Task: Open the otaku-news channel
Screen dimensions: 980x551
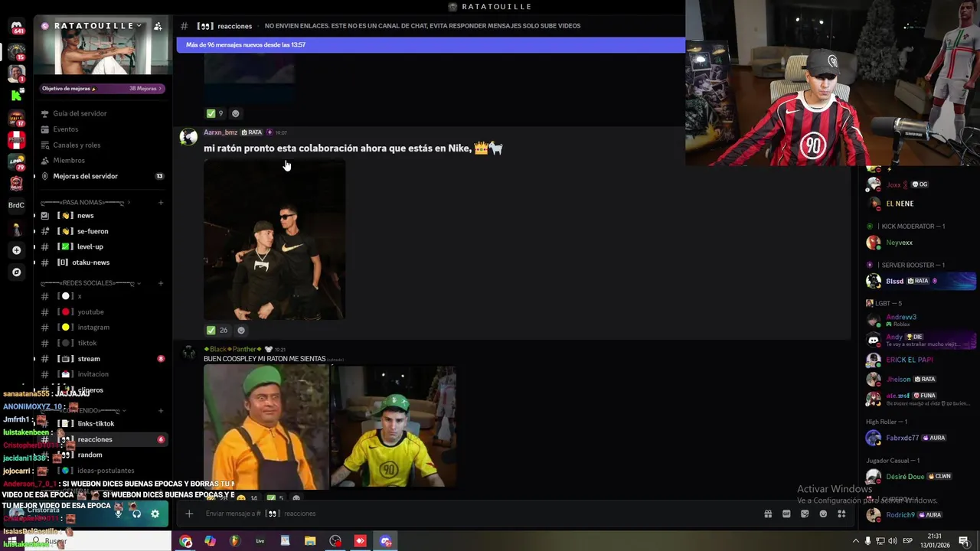Action: point(101,262)
